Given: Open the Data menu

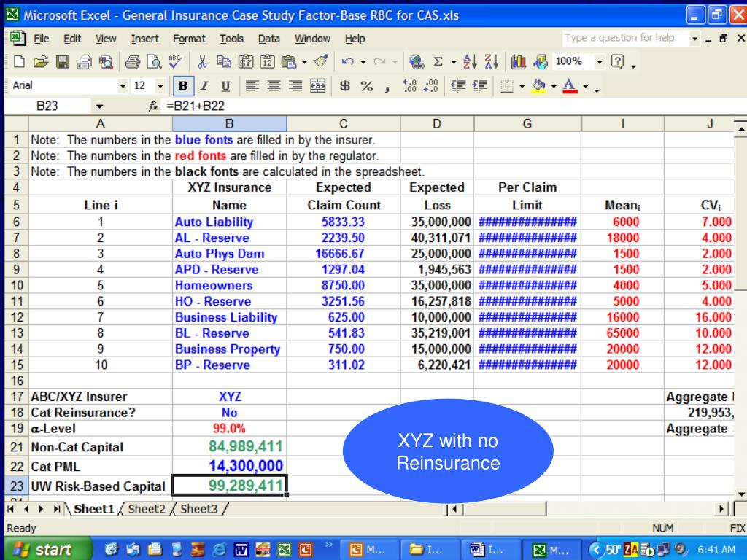Looking at the screenshot, I should 268,39.
